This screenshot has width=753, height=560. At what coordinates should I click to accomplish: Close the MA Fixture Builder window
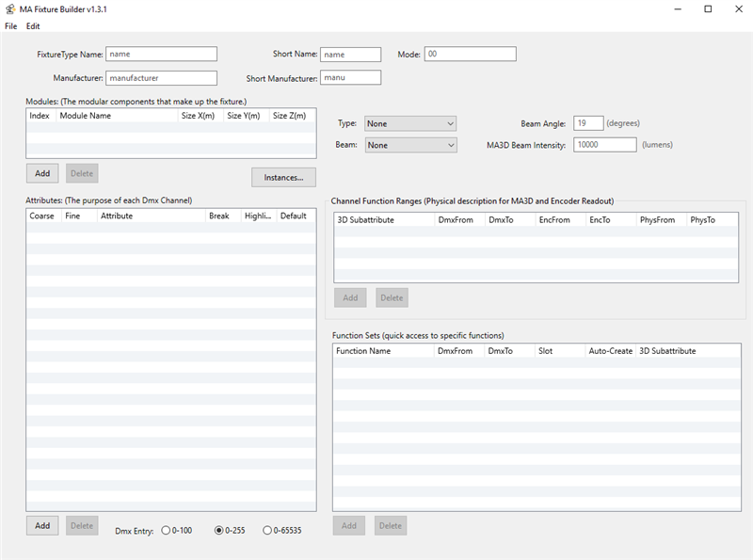pos(739,9)
